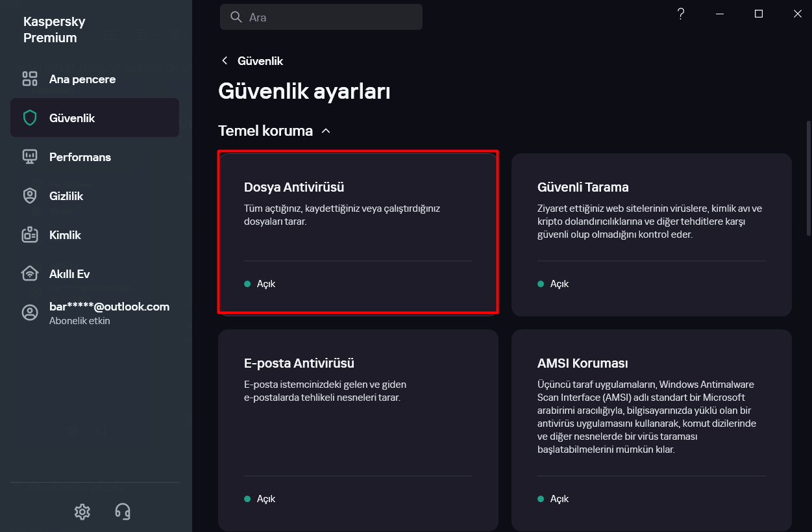Click the question mark help icon
Viewport: 812px width, 532px height.
click(681, 14)
